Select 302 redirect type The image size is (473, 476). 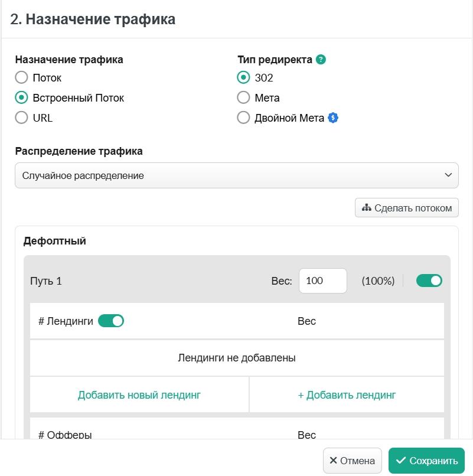pos(243,77)
